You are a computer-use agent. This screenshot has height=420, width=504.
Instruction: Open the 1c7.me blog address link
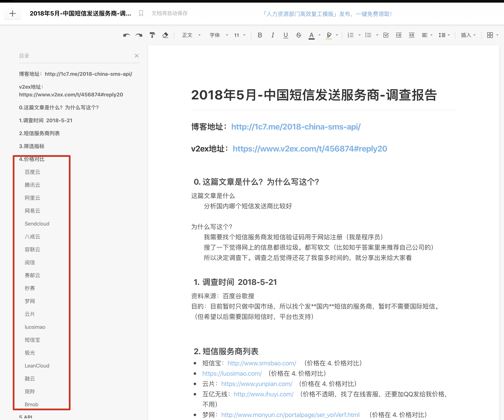(296, 127)
